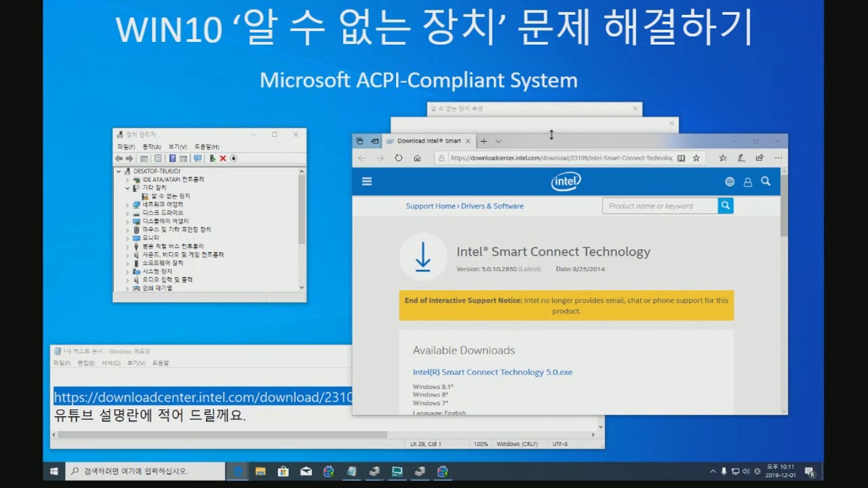Viewport: 868px width, 488px height.
Task: Open Edge set-aside tabs icon
Action: (360, 141)
